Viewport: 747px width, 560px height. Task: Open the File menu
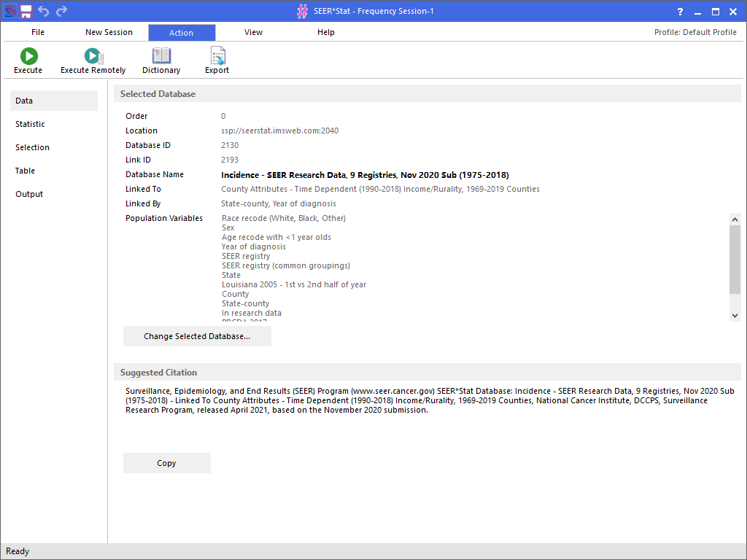(38, 32)
